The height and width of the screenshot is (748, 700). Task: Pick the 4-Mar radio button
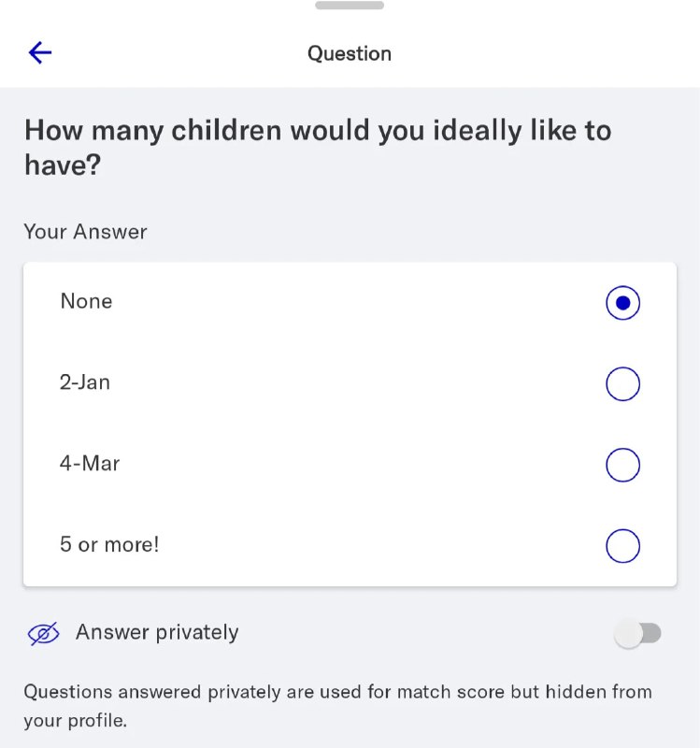(x=622, y=465)
